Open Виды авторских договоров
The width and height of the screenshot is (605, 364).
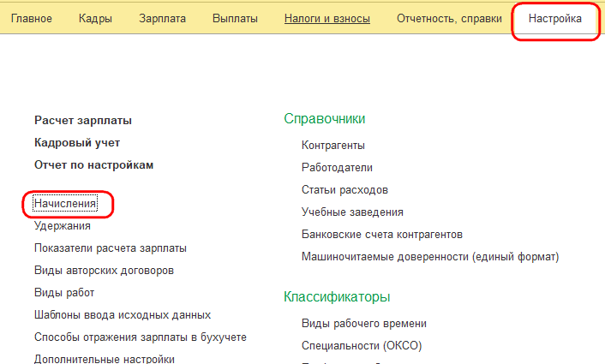[105, 271]
